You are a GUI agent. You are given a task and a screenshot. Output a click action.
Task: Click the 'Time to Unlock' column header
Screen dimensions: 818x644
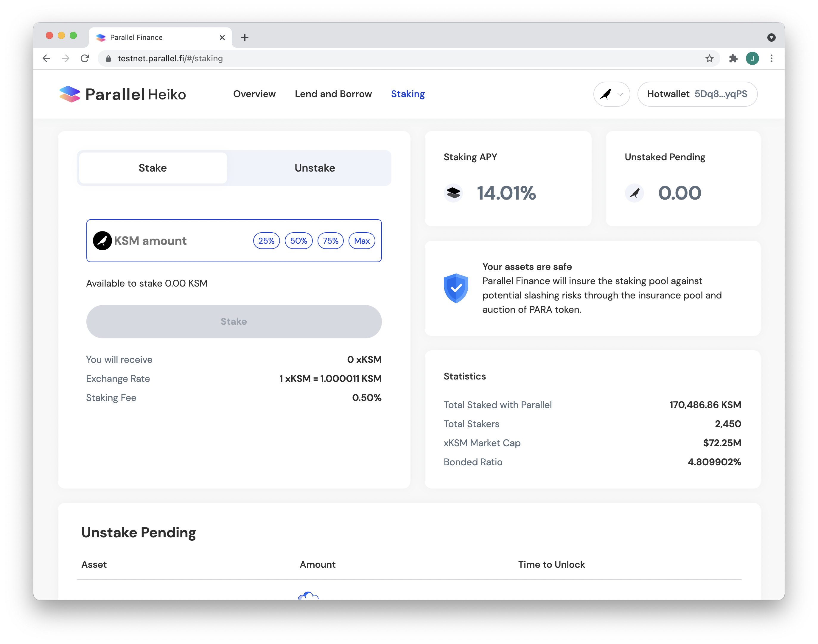click(x=551, y=564)
